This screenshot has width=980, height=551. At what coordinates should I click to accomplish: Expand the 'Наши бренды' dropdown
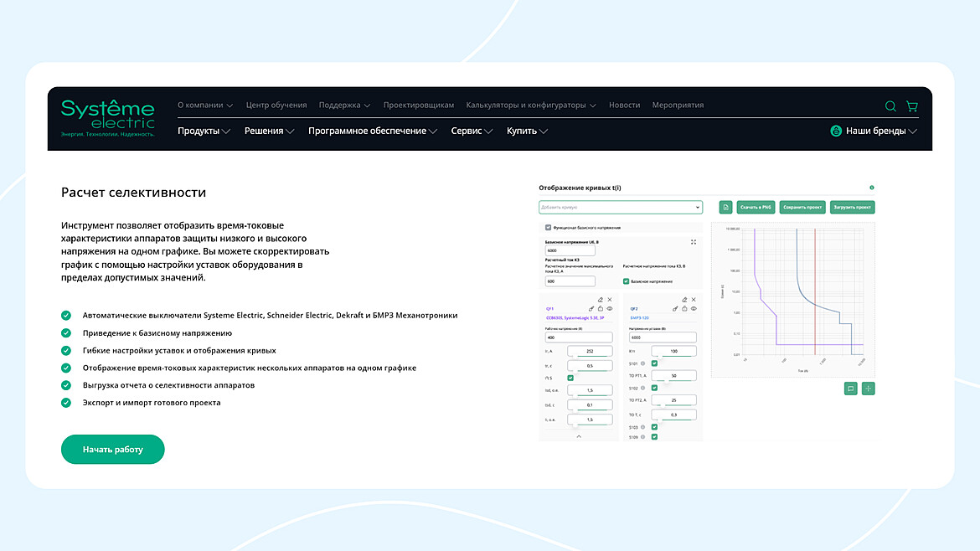pyautogui.click(x=874, y=131)
